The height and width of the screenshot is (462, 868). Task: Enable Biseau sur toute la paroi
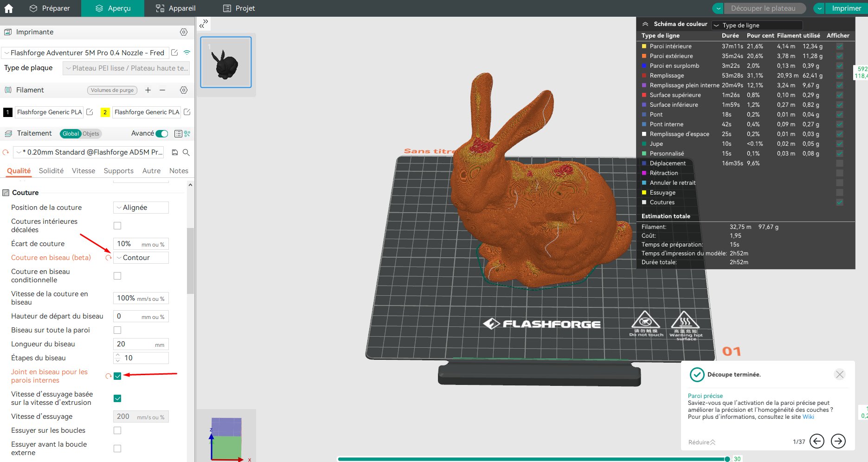[117, 330]
